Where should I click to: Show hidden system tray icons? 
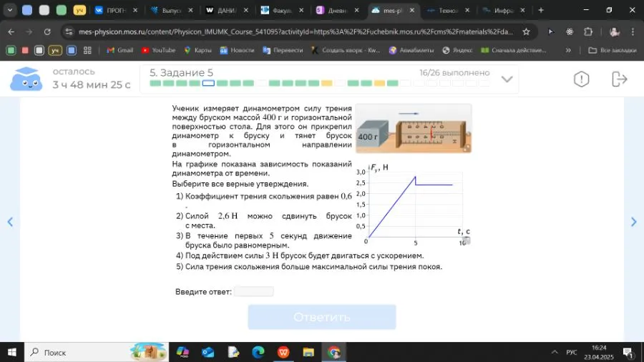point(555,352)
